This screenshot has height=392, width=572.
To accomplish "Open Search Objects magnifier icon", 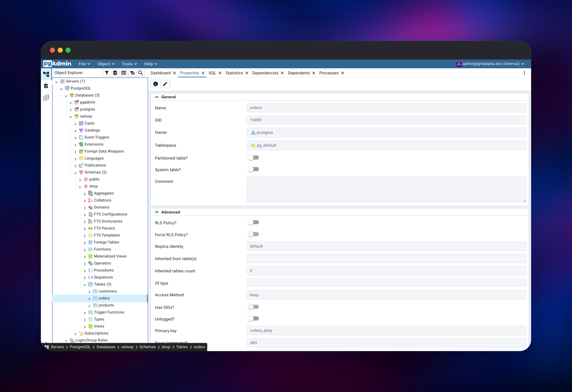I will [x=140, y=73].
